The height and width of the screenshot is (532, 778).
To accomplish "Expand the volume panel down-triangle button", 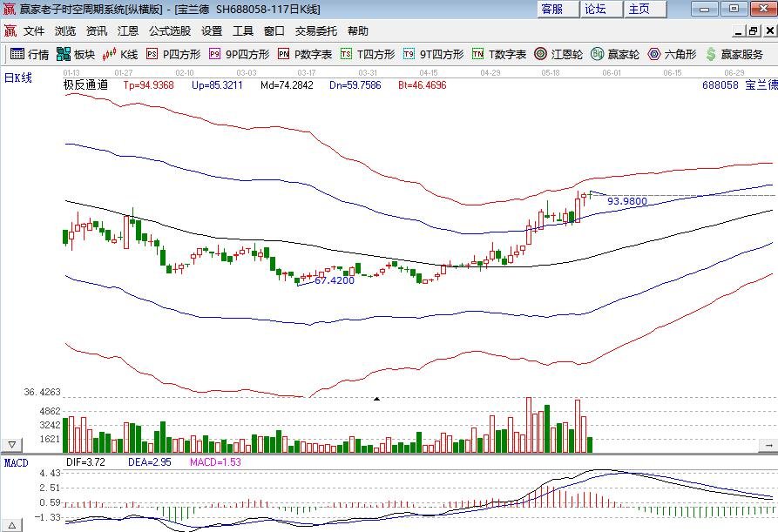I will [11, 444].
